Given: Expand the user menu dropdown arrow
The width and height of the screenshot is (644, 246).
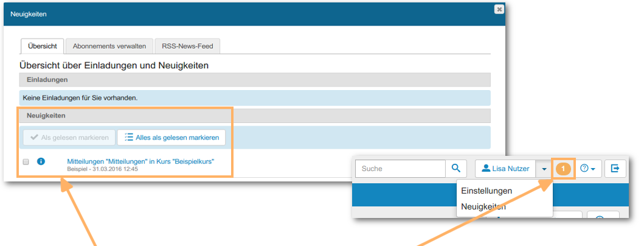Looking at the screenshot, I should coord(544,169).
